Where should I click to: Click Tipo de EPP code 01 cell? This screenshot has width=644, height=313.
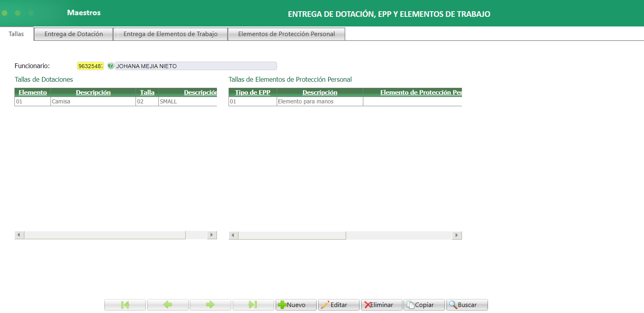[x=253, y=102]
